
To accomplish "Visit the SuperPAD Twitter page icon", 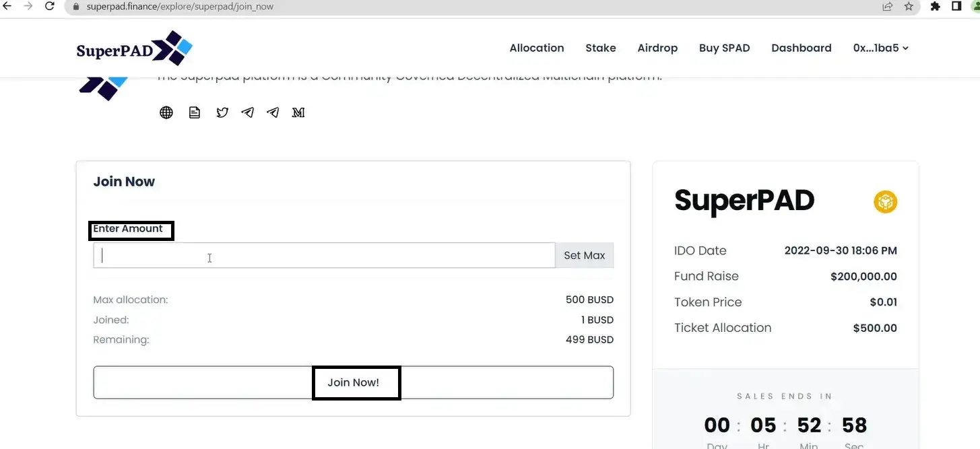I will point(222,112).
